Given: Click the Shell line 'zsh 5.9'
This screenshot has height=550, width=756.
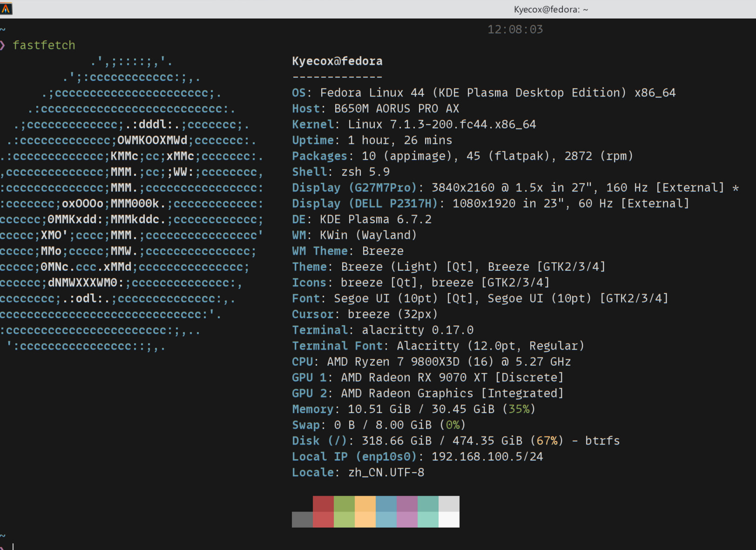Looking at the screenshot, I should click(341, 172).
